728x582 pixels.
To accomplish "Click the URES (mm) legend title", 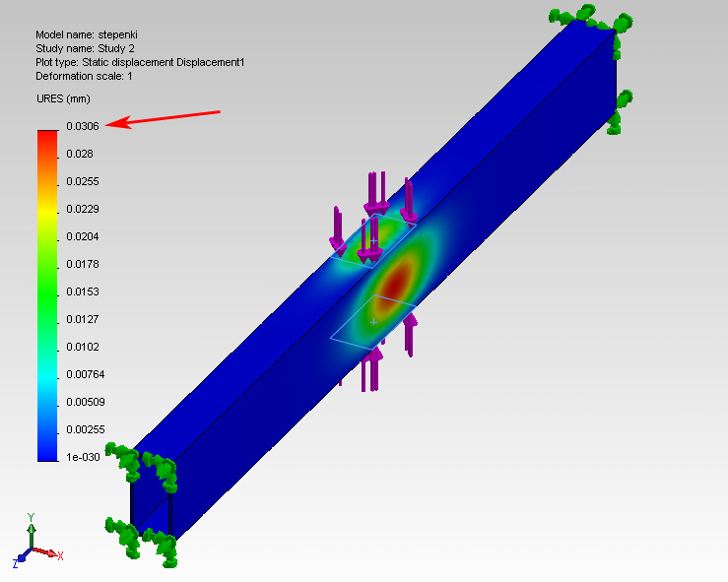I will point(64,98).
